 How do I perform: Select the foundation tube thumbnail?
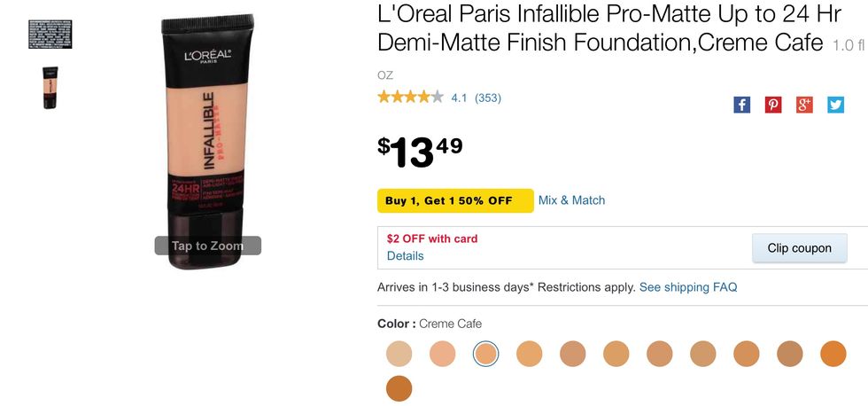[x=50, y=88]
